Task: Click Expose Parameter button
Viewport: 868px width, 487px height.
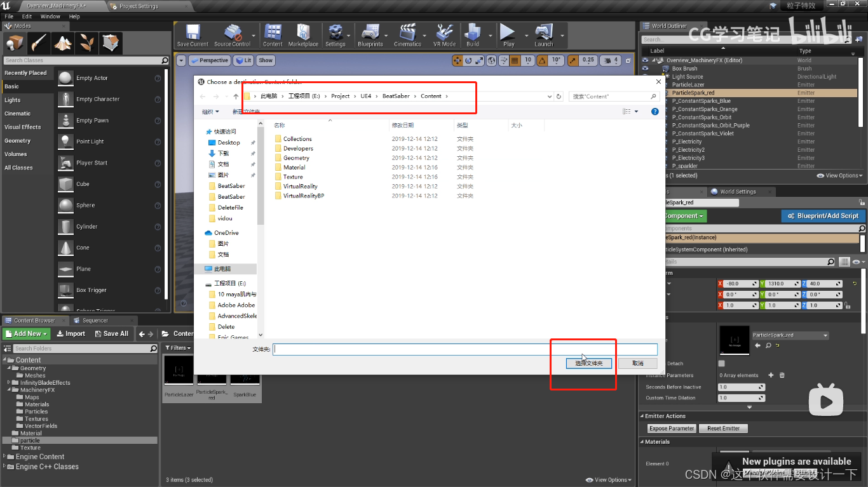Action: click(671, 429)
